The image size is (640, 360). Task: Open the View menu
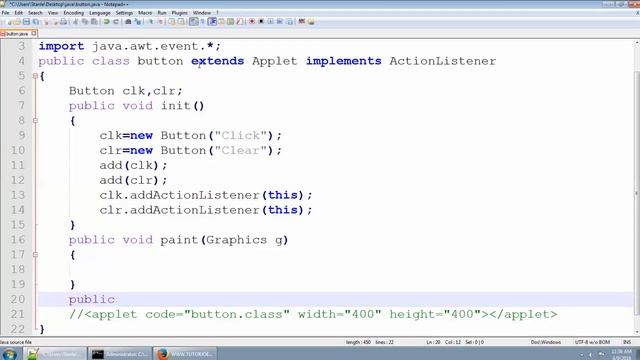[x=53, y=13]
